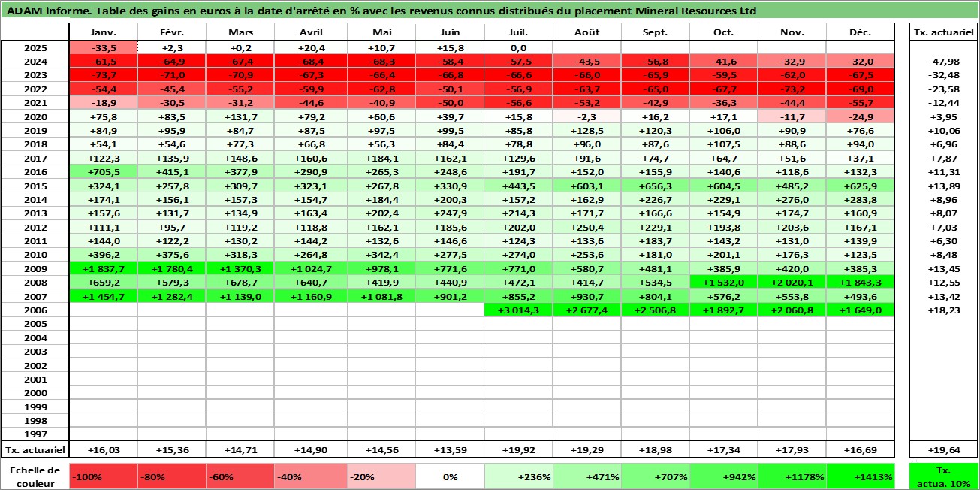Select the -73,7 cell in 2023
980x490 pixels.
point(103,76)
